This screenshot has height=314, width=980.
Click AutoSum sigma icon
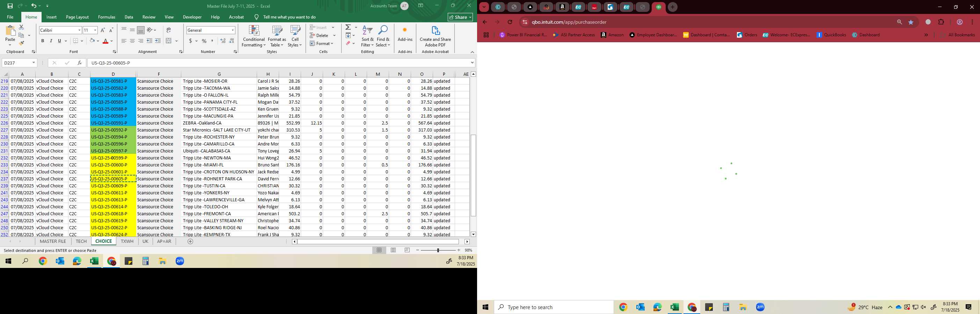348,27
